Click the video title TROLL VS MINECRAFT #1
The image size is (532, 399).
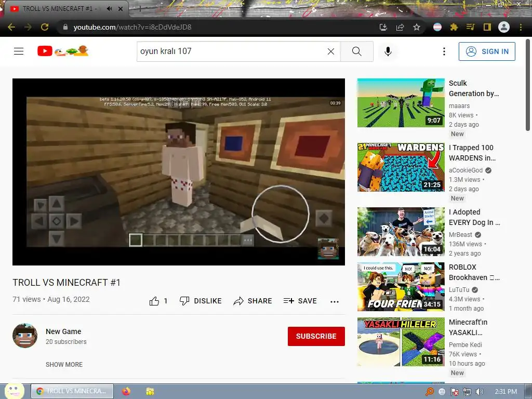66,283
